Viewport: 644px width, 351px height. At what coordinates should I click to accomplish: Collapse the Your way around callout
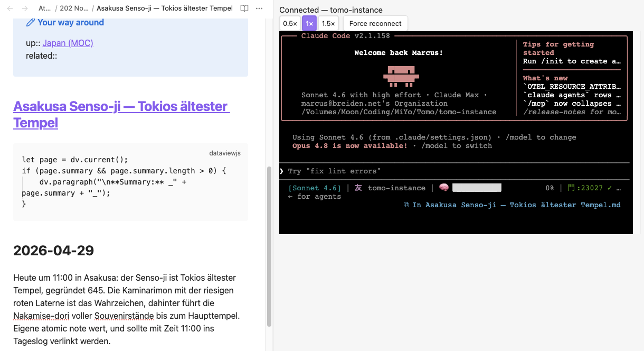point(71,22)
